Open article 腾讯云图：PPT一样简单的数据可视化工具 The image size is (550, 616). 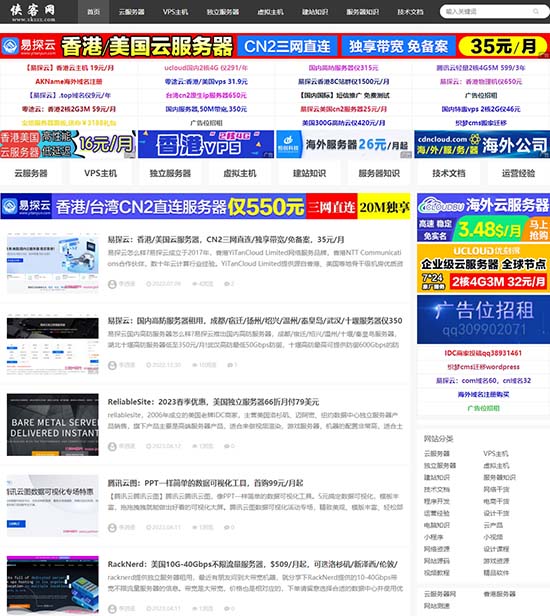pyautogui.click(x=205, y=483)
